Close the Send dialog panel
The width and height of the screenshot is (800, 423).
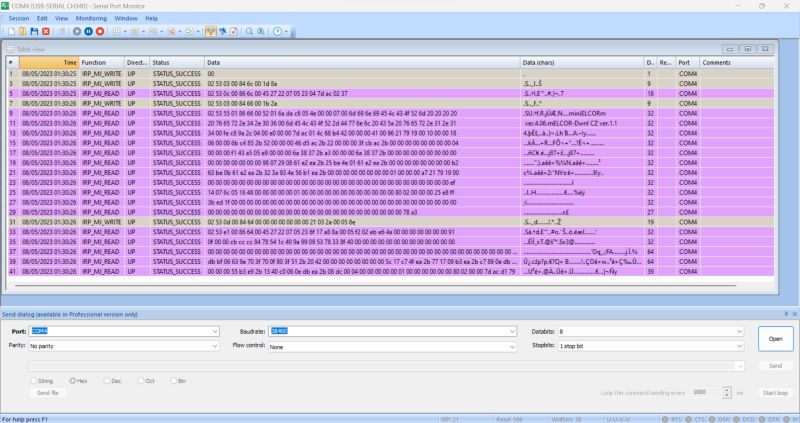(794, 314)
